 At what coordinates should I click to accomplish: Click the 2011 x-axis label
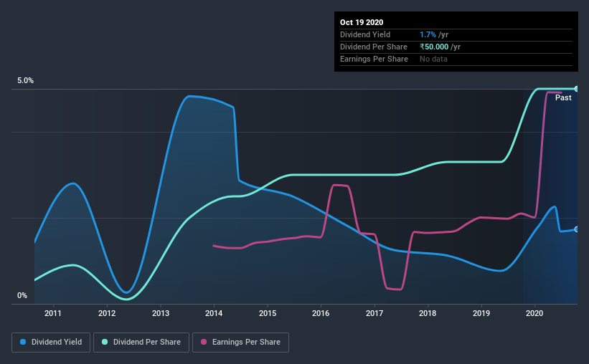[53, 313]
